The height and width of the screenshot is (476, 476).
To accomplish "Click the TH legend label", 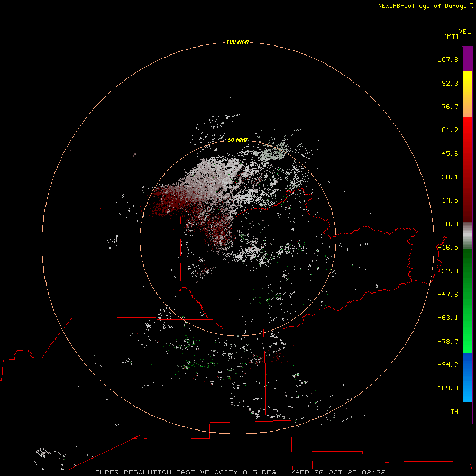I will pos(454,412).
